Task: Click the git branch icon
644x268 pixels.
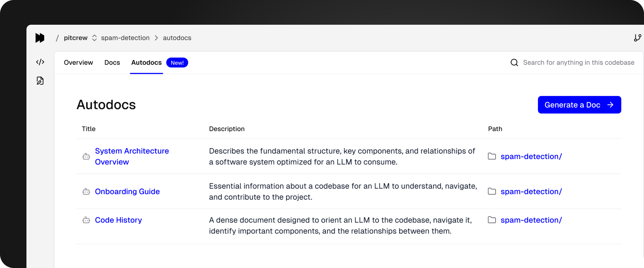Action: click(637, 38)
